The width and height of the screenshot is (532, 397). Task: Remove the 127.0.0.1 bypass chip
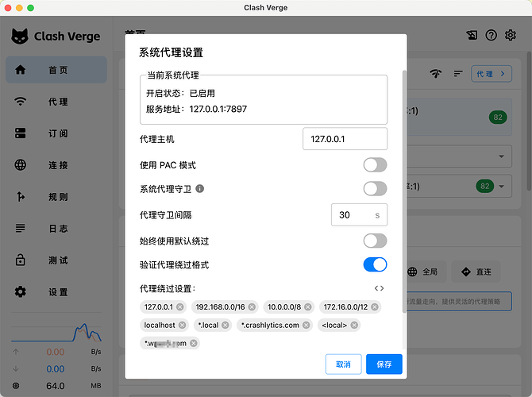pos(179,307)
